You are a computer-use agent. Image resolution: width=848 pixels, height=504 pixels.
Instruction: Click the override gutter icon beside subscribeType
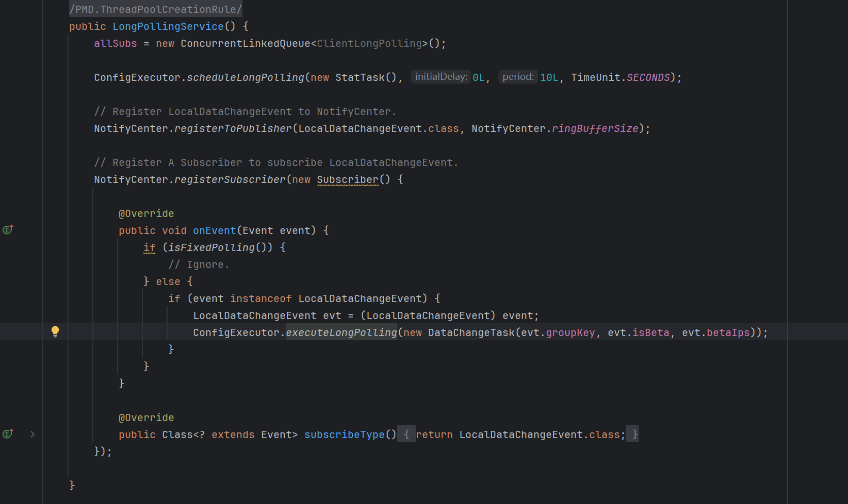point(8,434)
